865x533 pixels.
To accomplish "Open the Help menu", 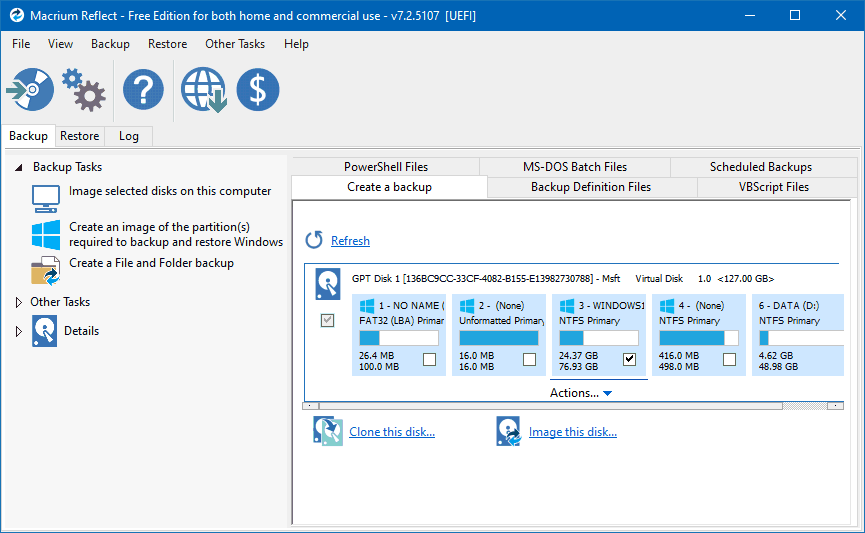I will (x=296, y=44).
